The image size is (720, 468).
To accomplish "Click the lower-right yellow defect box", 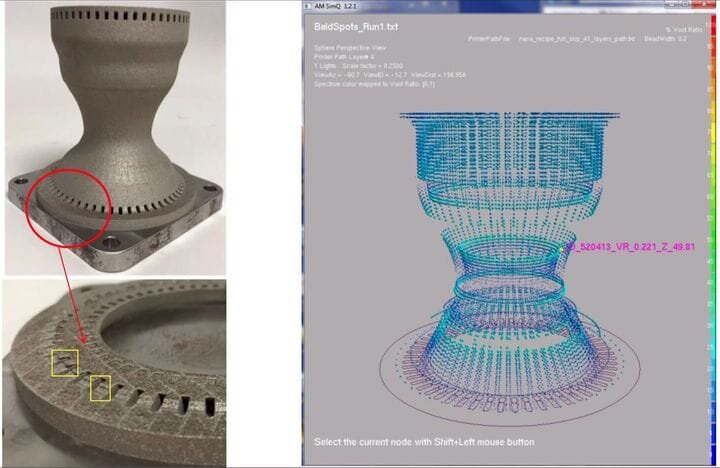I will (100, 388).
